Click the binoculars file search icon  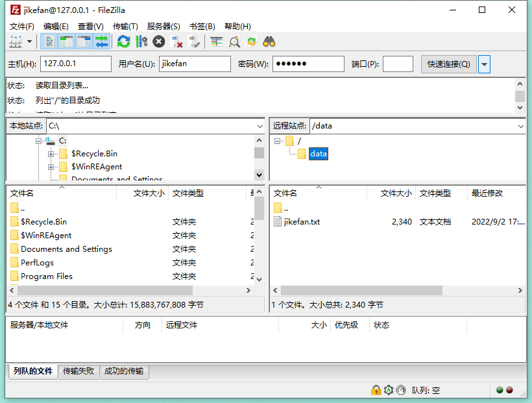(x=269, y=42)
